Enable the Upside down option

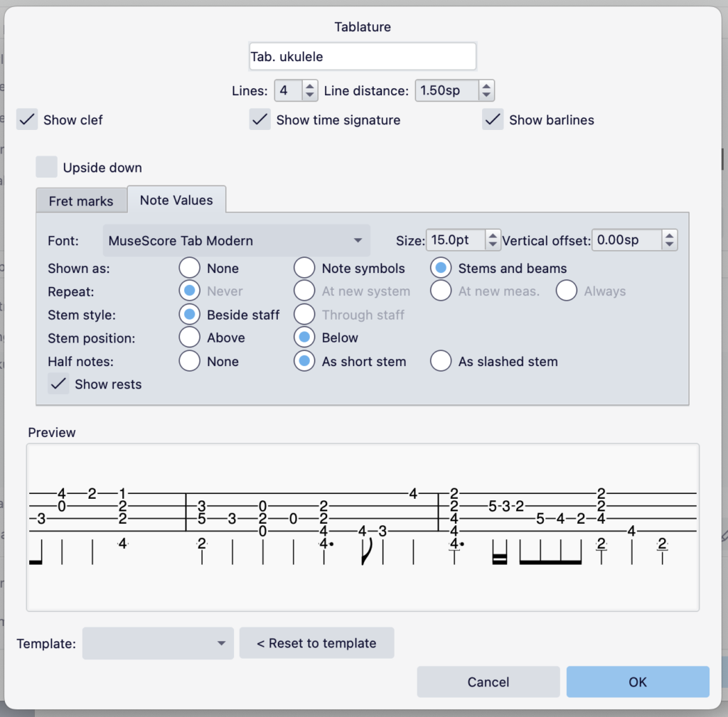pos(46,167)
